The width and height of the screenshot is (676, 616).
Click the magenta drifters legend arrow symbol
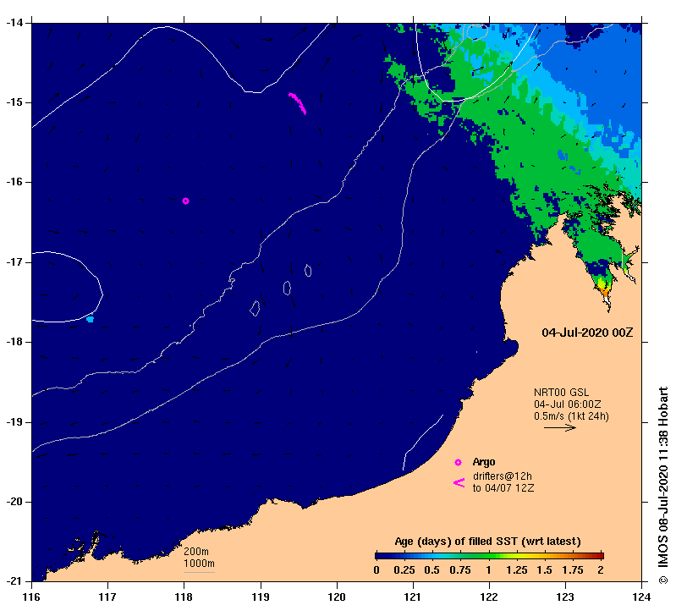(x=459, y=483)
